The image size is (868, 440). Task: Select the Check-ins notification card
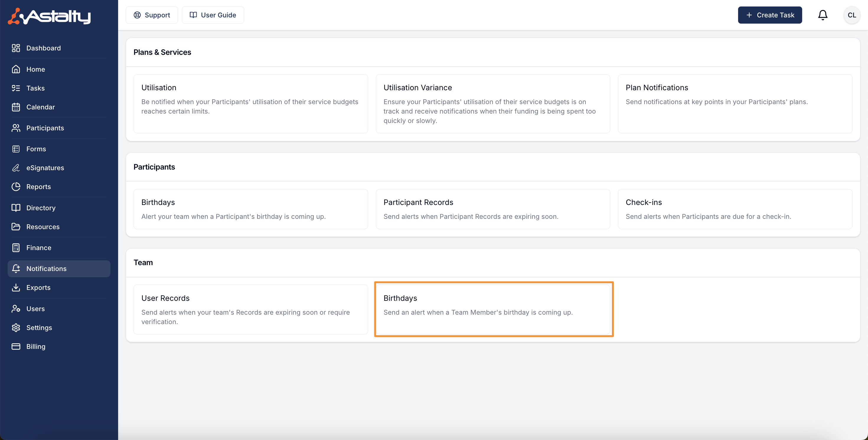(x=735, y=209)
